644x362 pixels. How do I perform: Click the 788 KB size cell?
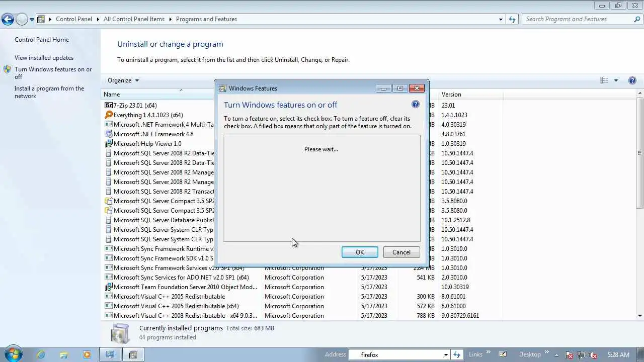click(x=425, y=315)
